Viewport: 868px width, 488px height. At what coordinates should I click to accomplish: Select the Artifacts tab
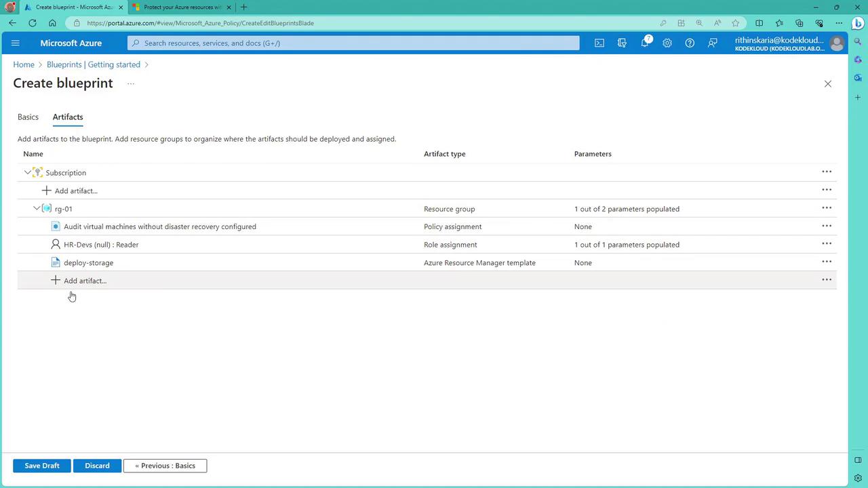click(x=68, y=117)
